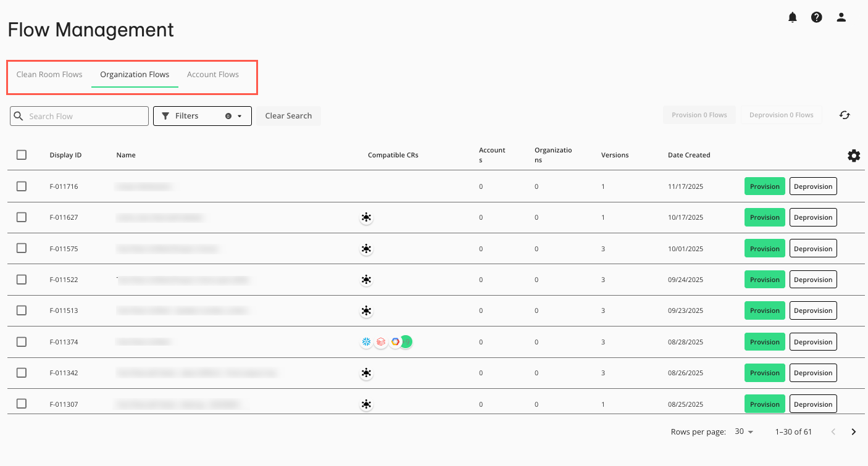Provision flow F-011513
868x466 pixels.
(x=765, y=310)
